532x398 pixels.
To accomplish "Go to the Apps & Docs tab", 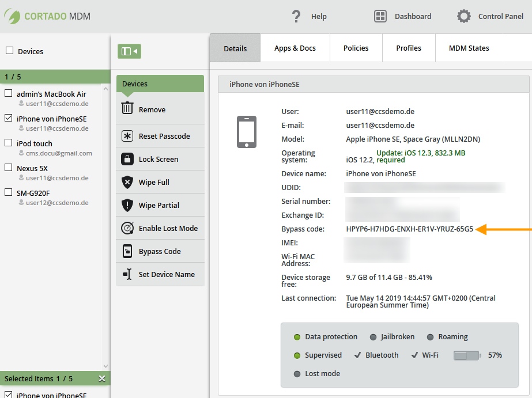I will click(x=295, y=48).
